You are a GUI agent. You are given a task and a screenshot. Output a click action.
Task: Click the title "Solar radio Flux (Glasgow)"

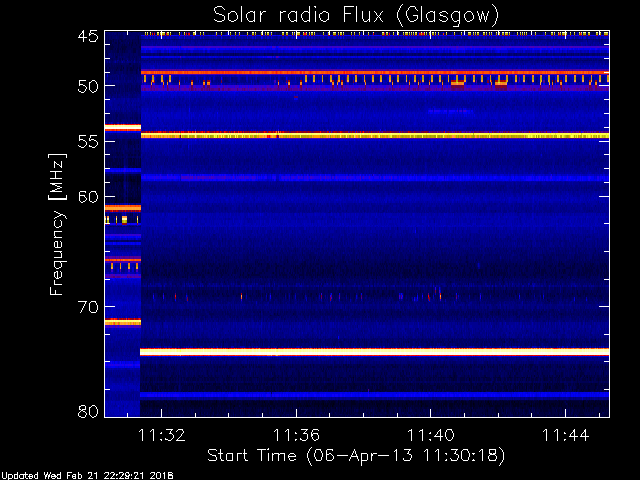[x=356, y=16]
